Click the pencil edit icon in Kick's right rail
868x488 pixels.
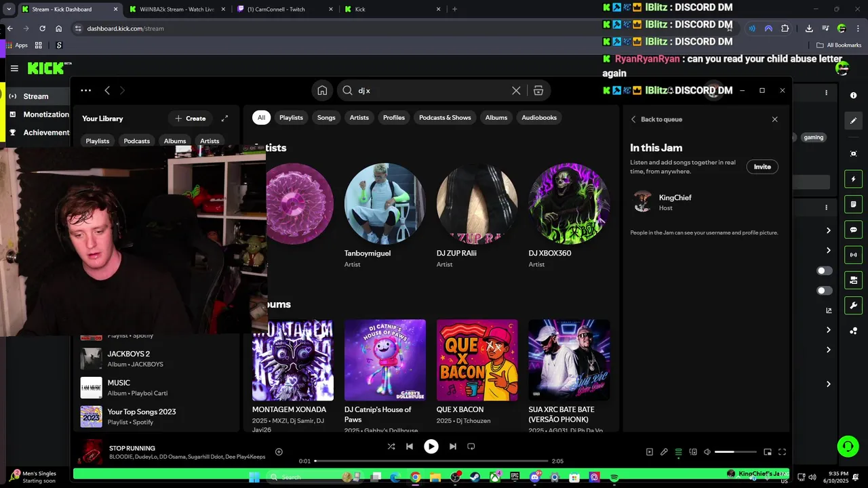coord(853,121)
